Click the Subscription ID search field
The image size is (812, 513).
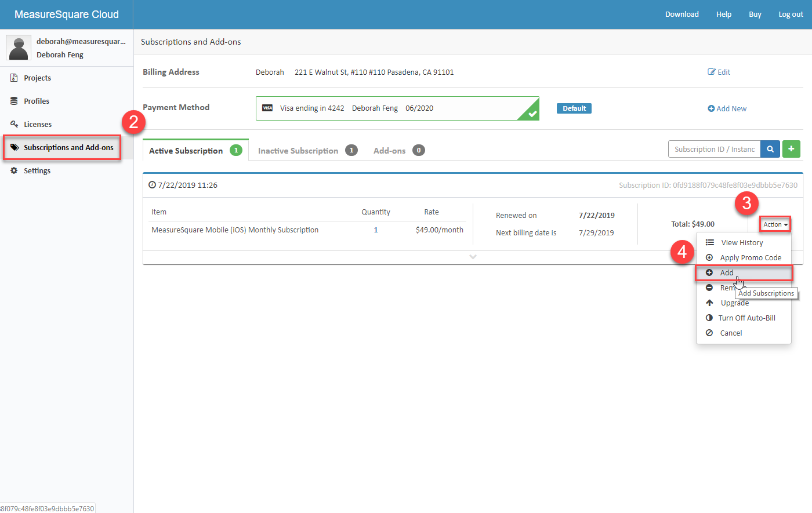[x=715, y=149]
